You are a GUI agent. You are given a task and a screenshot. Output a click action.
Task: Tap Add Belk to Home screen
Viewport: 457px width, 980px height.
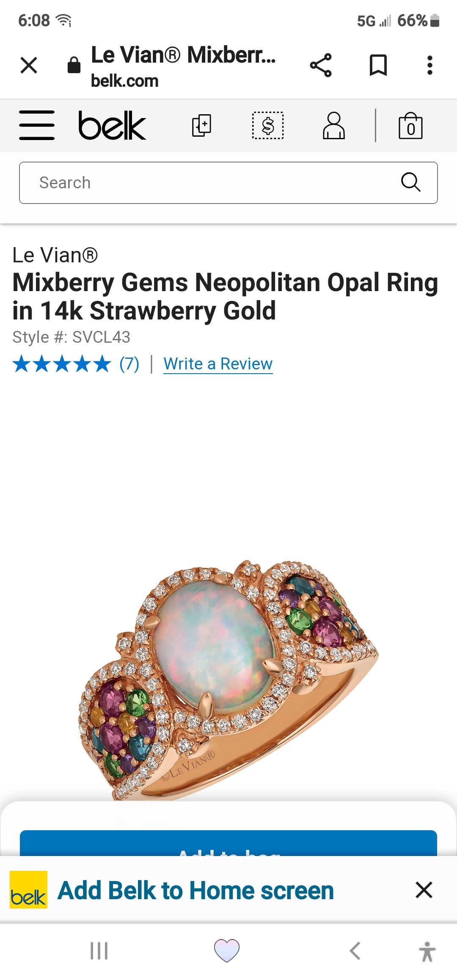pos(195,890)
